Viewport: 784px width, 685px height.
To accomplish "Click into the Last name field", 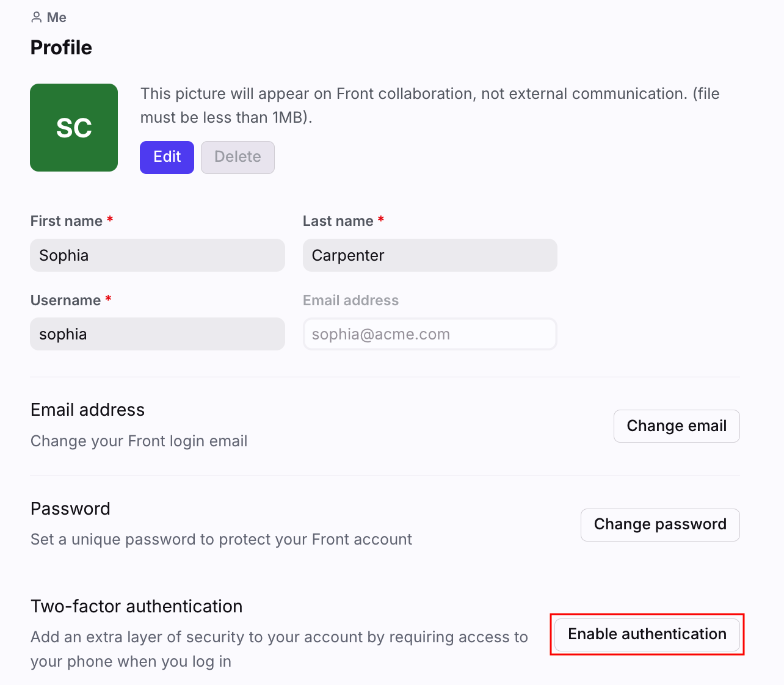I will coord(430,255).
